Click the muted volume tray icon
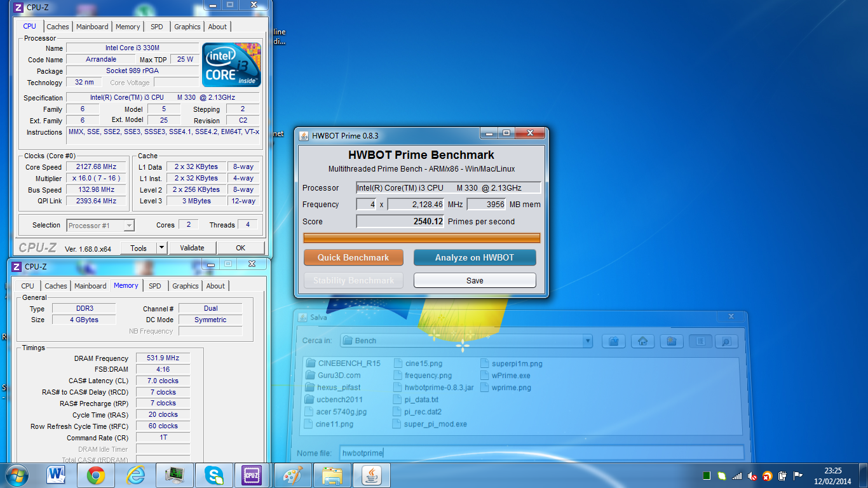Viewport: 868px width, 488px height. 752,475
